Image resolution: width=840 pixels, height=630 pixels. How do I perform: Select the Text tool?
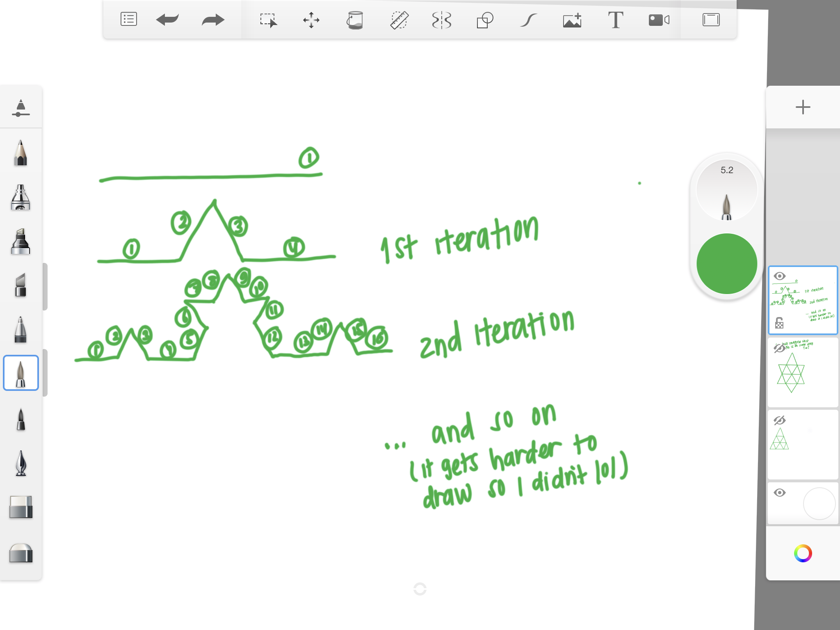pos(615,20)
